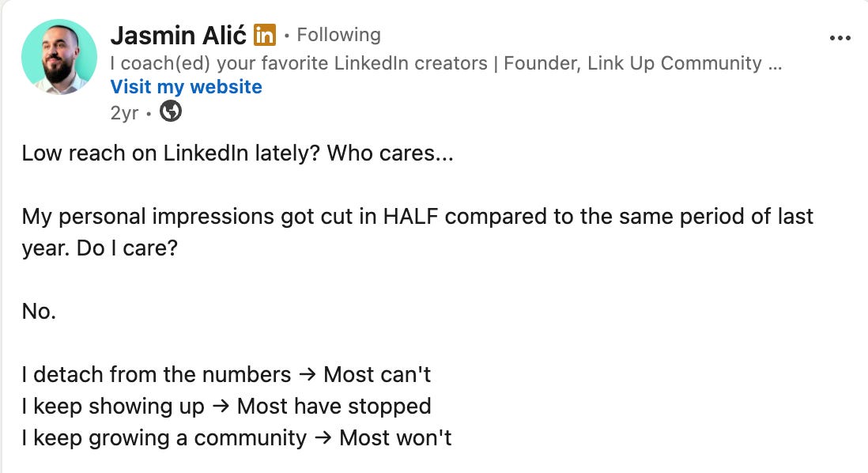Click the Low reach on LinkedIn lately line
The width and height of the screenshot is (868, 473).
[237, 153]
